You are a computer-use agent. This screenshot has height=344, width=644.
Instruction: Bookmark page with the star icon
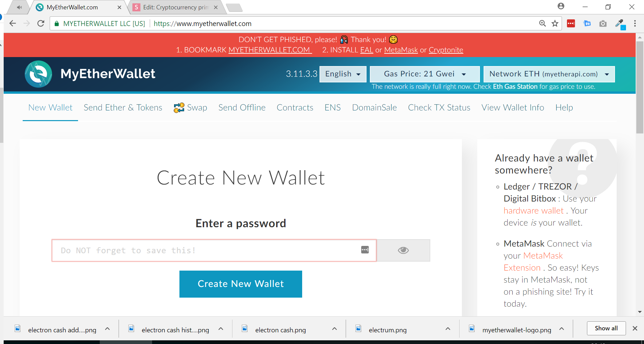click(x=555, y=23)
